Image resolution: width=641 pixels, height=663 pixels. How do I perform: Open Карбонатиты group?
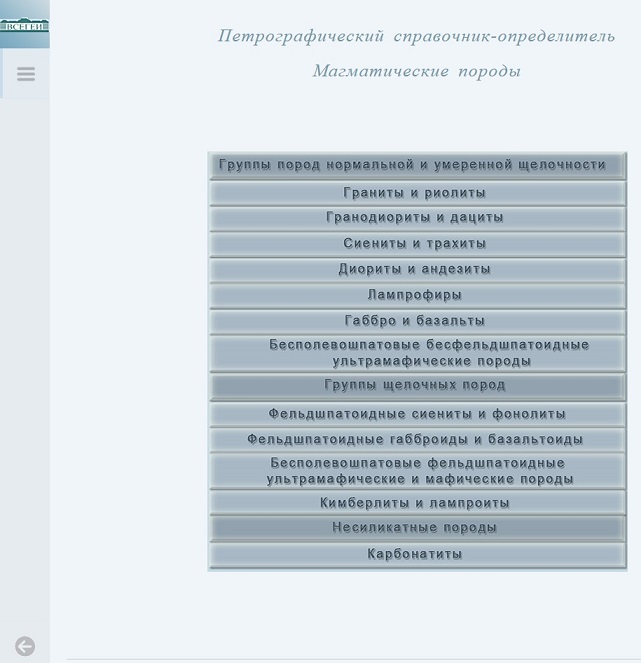coord(417,555)
